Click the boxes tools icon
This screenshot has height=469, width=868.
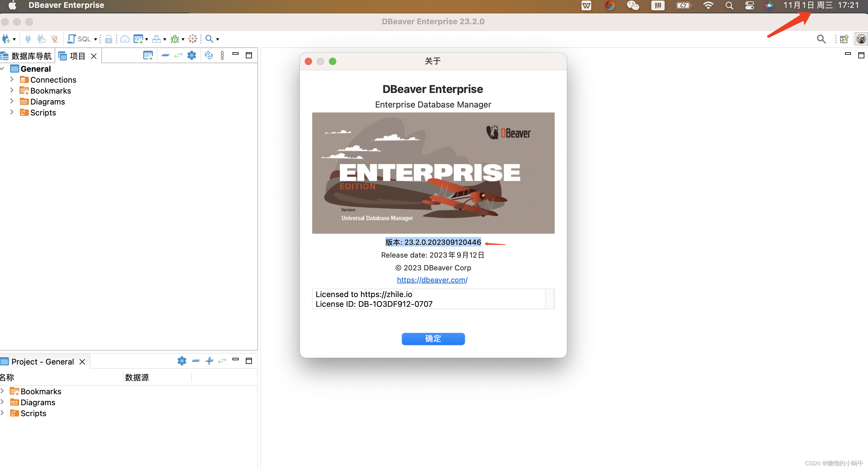pos(156,39)
